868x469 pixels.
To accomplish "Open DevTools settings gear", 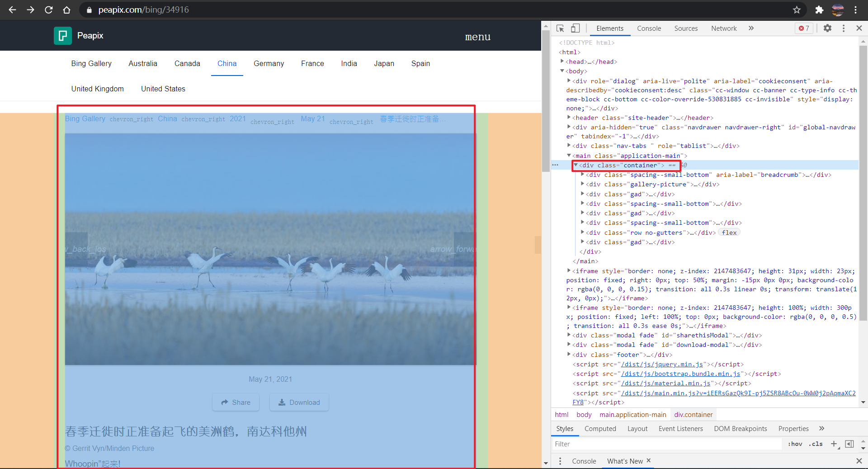I will [x=828, y=28].
